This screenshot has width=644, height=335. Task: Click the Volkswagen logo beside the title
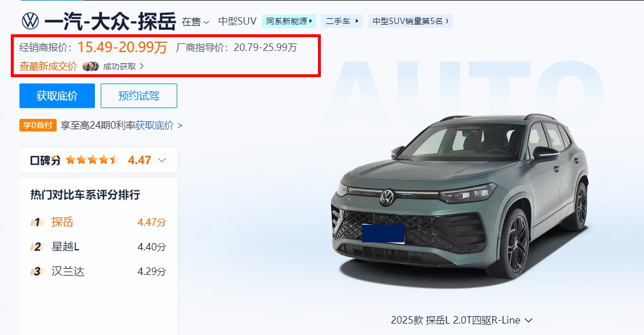[30, 21]
